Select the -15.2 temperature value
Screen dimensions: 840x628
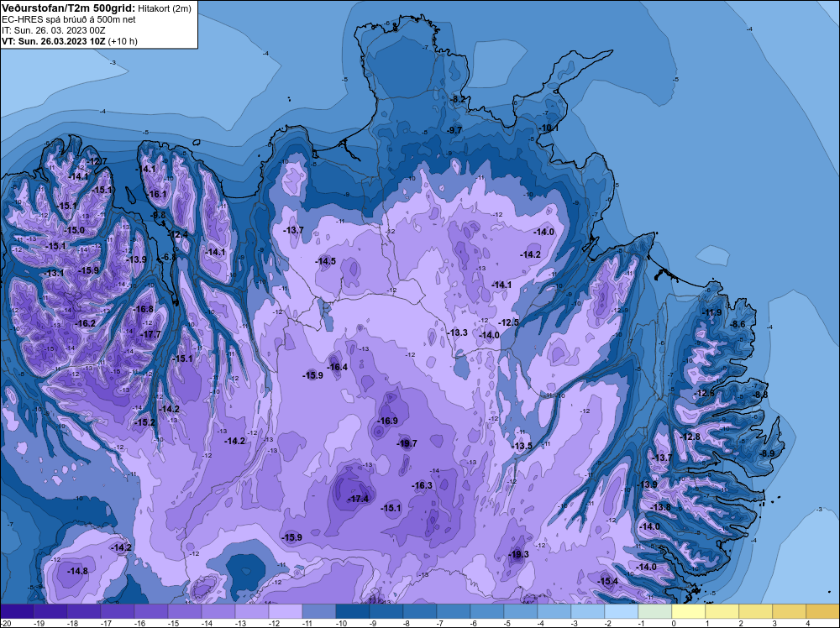(144, 422)
